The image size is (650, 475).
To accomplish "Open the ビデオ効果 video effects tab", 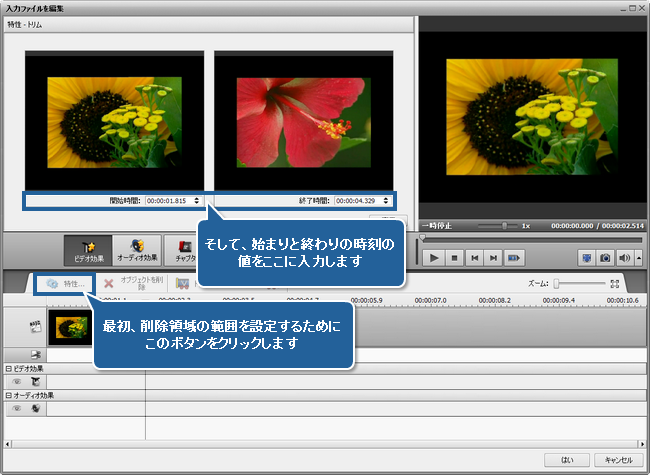I will (x=88, y=250).
